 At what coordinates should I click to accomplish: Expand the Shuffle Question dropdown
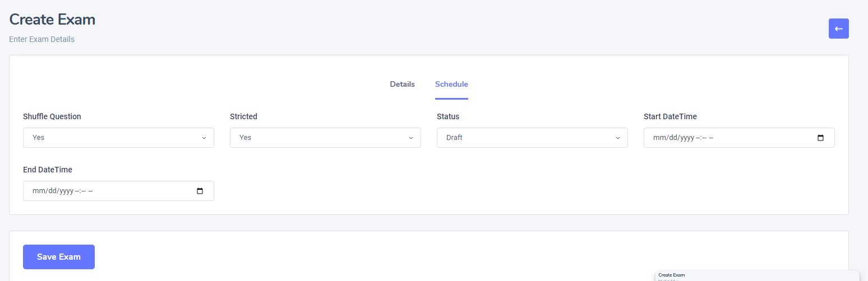118,138
